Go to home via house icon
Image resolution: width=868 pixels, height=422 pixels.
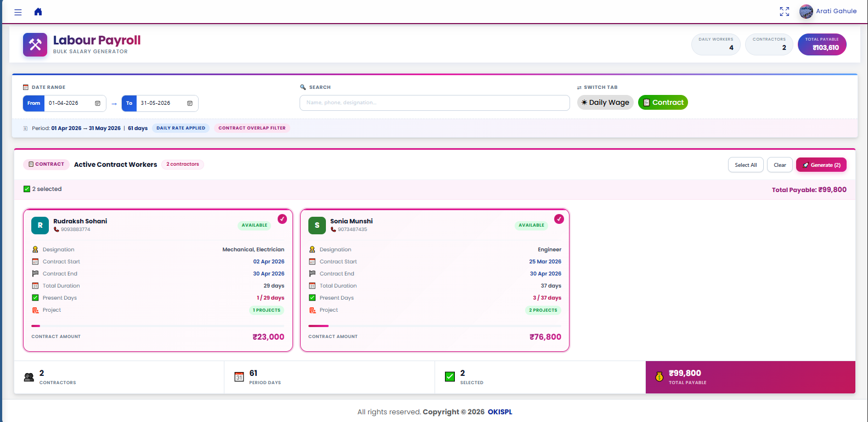[38, 12]
